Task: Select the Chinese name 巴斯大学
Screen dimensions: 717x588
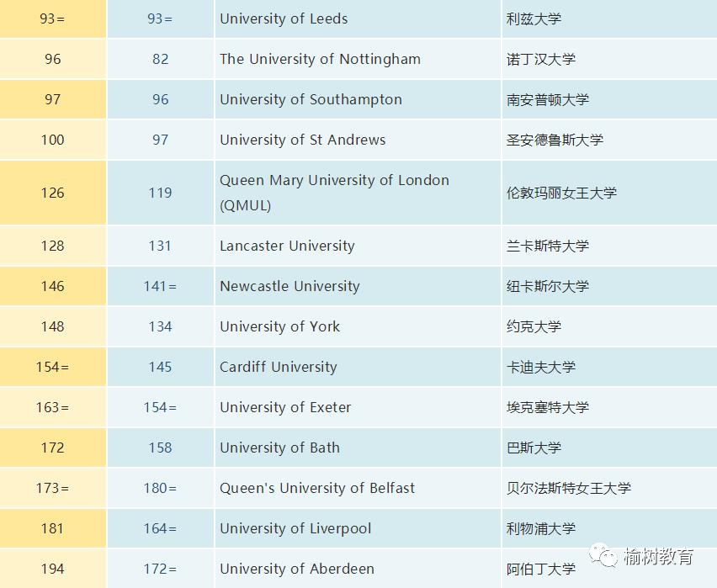Action: [534, 448]
